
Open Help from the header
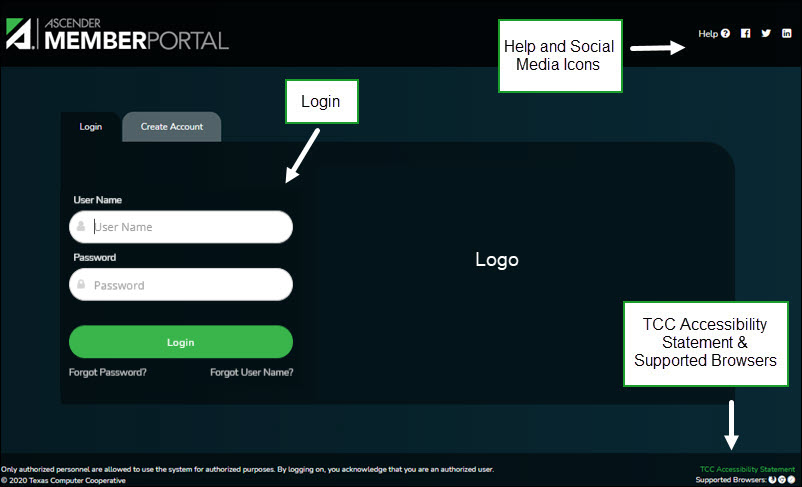pos(714,33)
